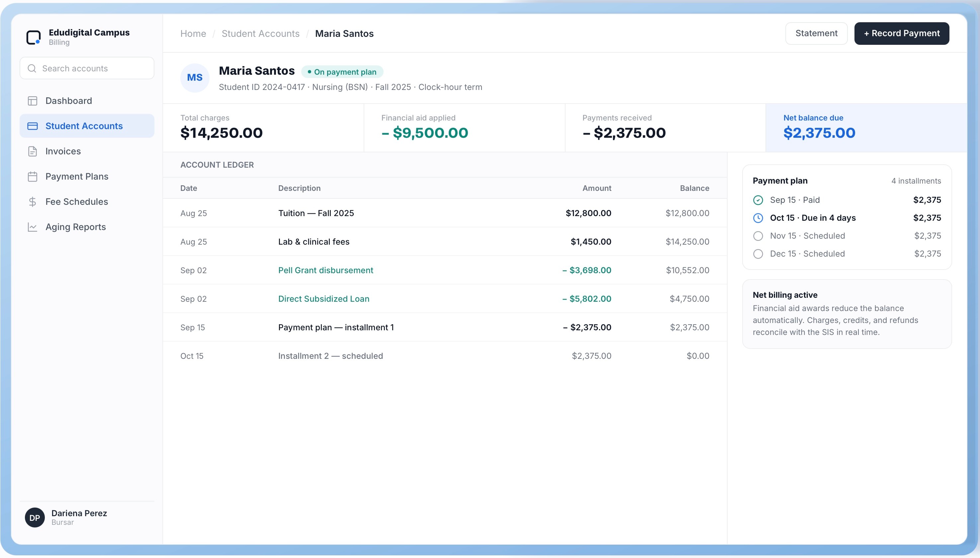Click the search magnifier icon
Image resolution: width=980 pixels, height=558 pixels.
pyautogui.click(x=32, y=68)
